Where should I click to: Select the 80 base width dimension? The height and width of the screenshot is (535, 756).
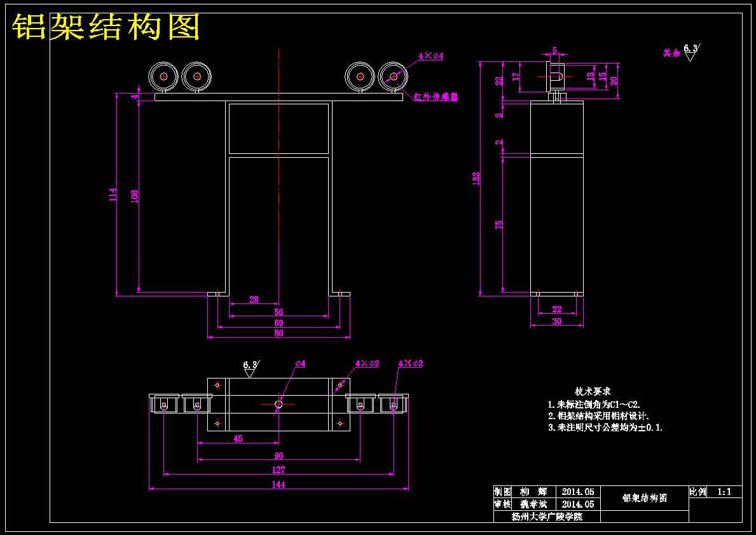(278, 333)
